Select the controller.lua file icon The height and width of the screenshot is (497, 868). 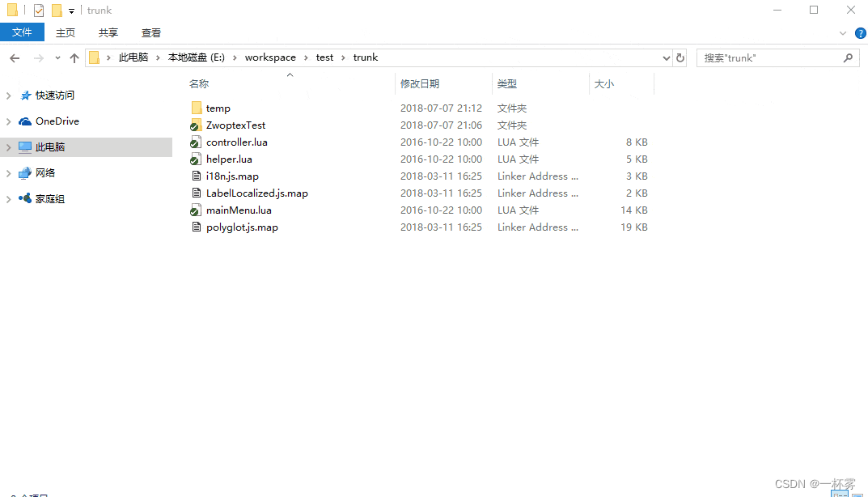tap(196, 142)
